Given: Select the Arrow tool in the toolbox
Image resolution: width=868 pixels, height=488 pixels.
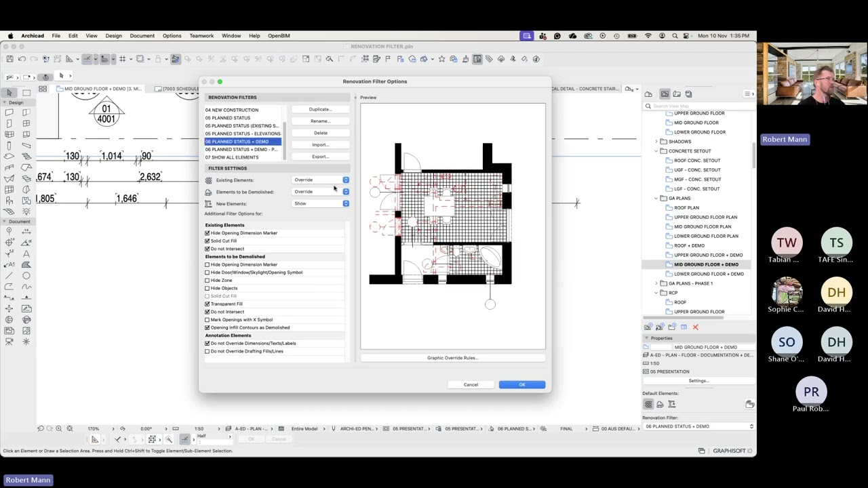Looking at the screenshot, I should tap(9, 92).
